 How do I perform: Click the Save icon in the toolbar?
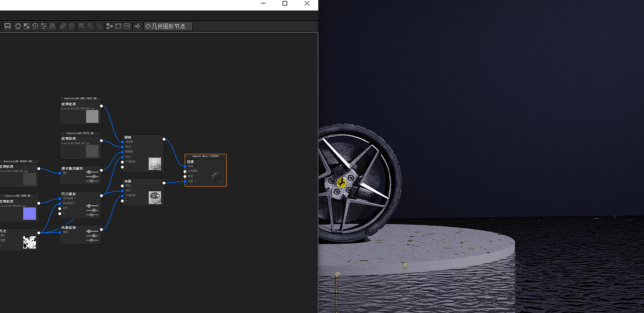pos(7,27)
